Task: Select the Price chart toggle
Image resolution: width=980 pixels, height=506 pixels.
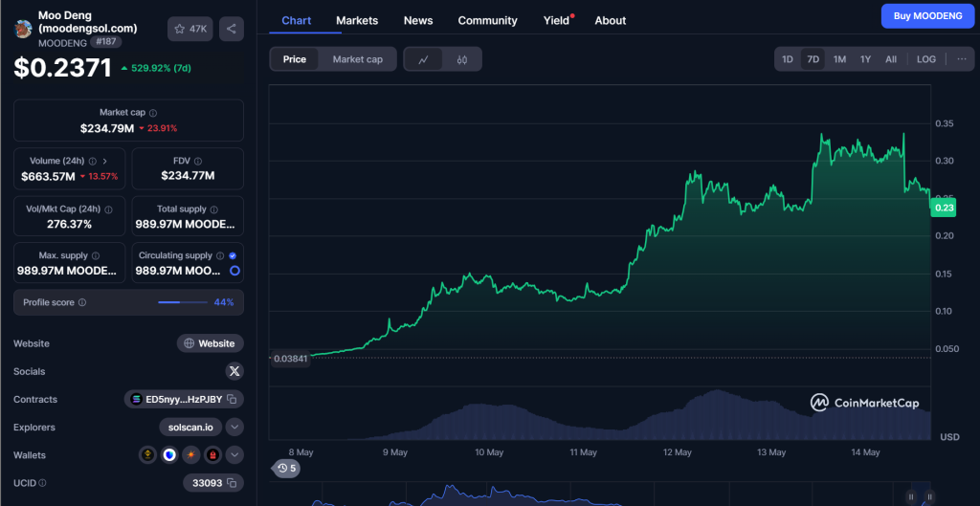Action: [x=295, y=59]
